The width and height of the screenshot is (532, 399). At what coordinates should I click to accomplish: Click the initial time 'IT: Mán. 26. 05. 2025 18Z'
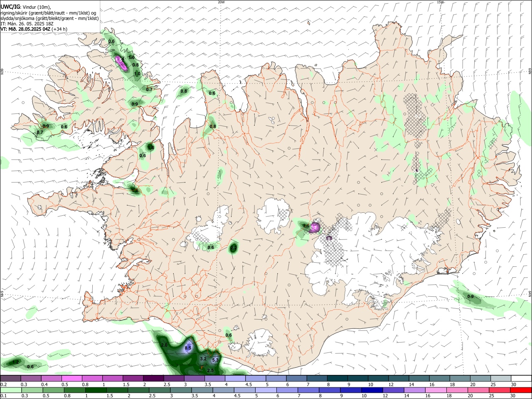tap(27, 24)
